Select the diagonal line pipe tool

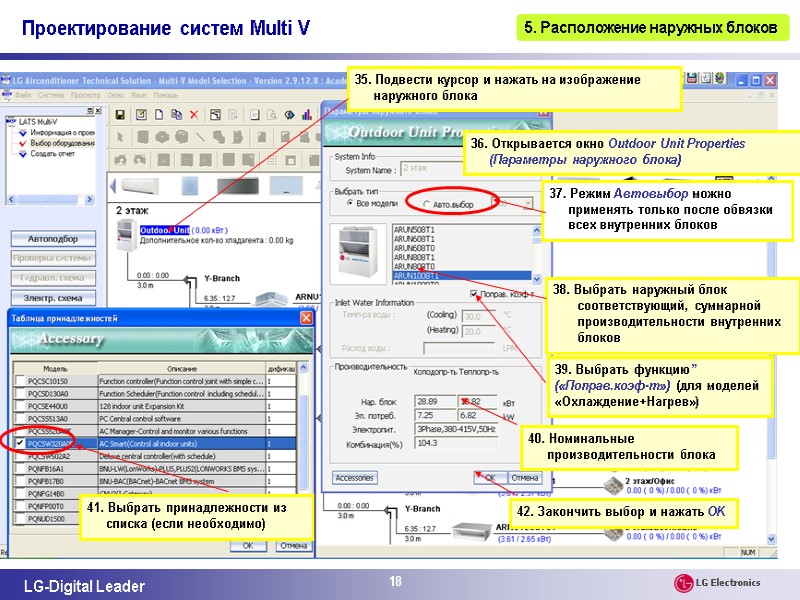pyautogui.click(x=200, y=137)
